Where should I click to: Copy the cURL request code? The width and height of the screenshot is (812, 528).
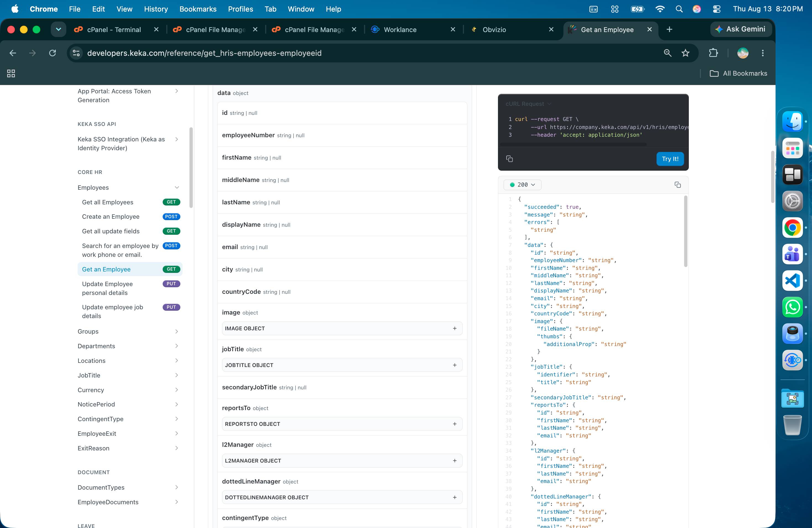click(509, 159)
